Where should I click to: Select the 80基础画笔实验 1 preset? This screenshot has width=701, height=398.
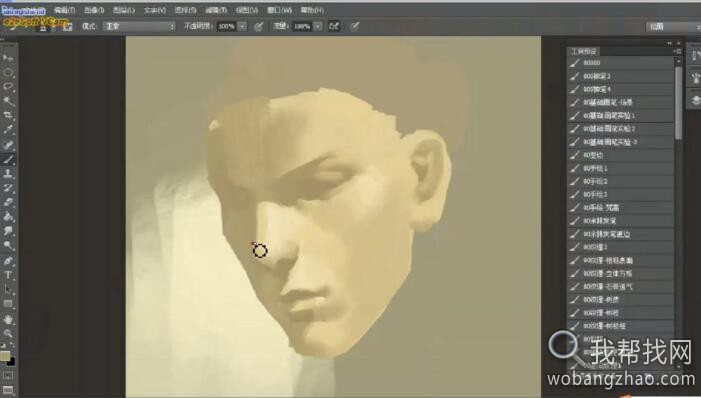621,116
